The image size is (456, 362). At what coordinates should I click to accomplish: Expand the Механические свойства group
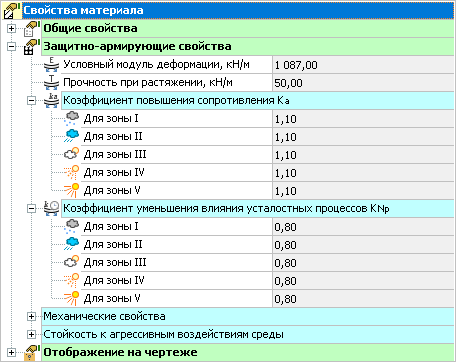click(x=31, y=317)
